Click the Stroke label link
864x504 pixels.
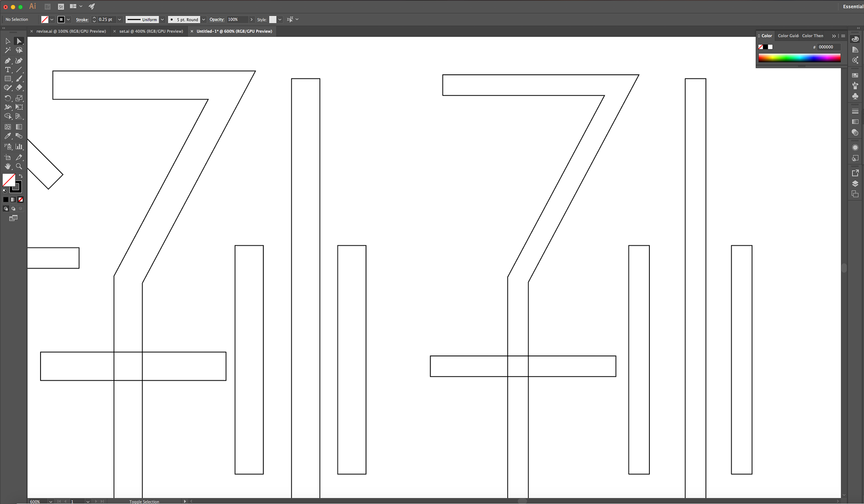[x=82, y=20]
